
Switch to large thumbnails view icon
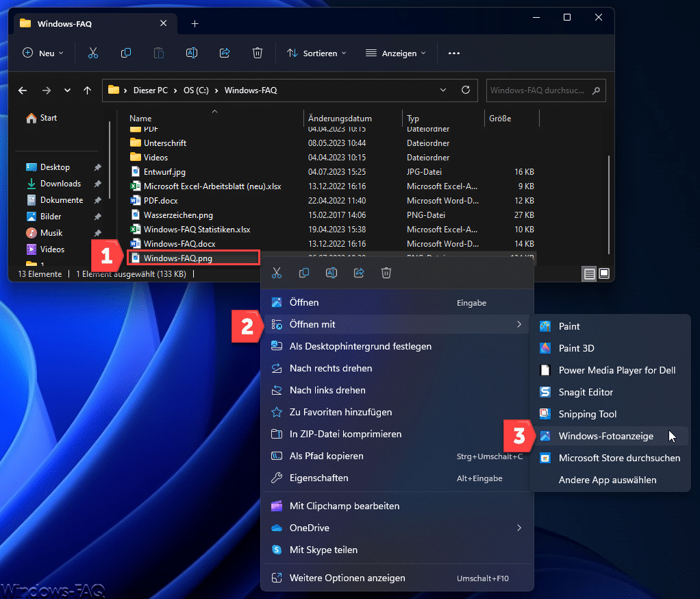604,273
